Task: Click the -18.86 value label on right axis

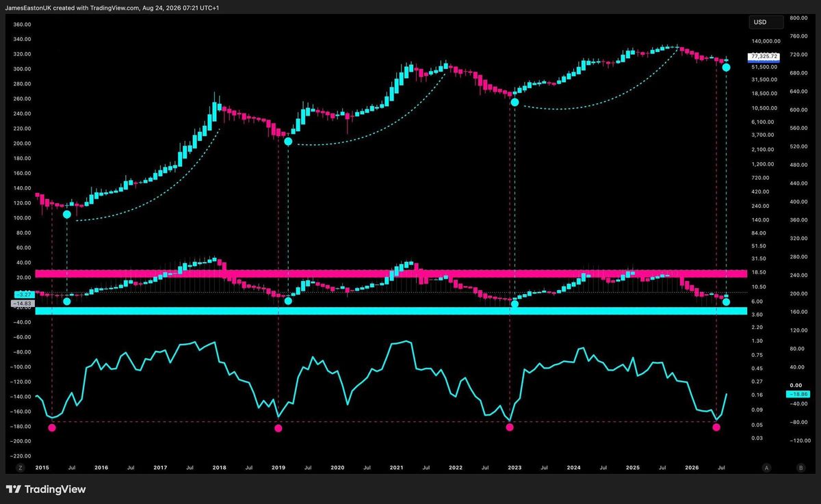Action: (x=798, y=395)
